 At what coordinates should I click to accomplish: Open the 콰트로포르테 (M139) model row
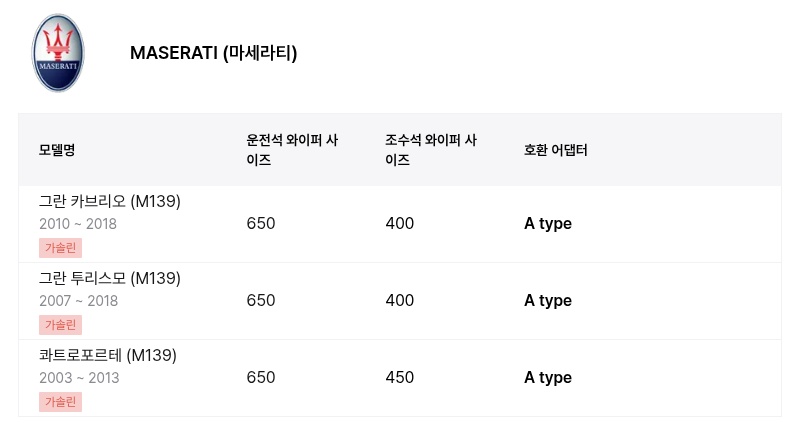pos(400,378)
